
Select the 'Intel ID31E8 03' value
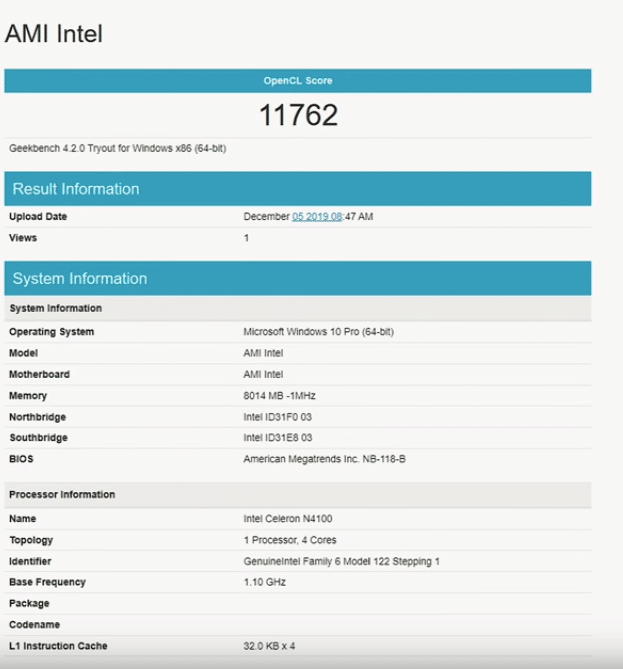(278, 438)
